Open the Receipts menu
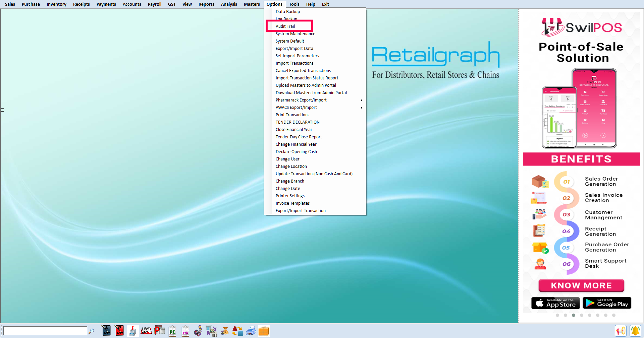This screenshot has height=338, width=644. tap(82, 4)
